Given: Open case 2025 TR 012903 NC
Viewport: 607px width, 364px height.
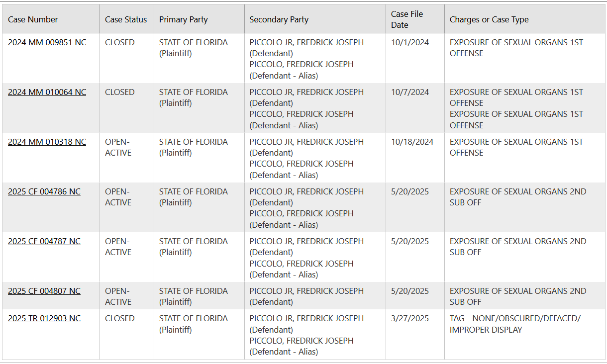Looking at the screenshot, I should tap(44, 319).
